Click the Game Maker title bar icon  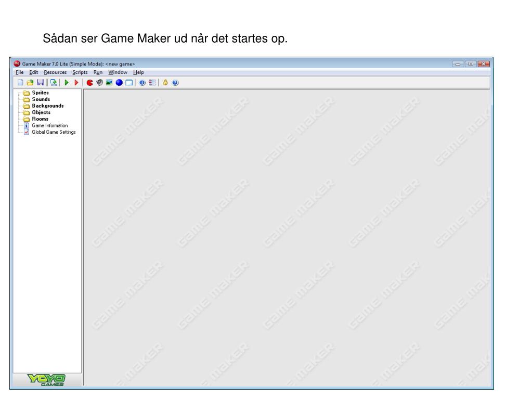(17, 63)
